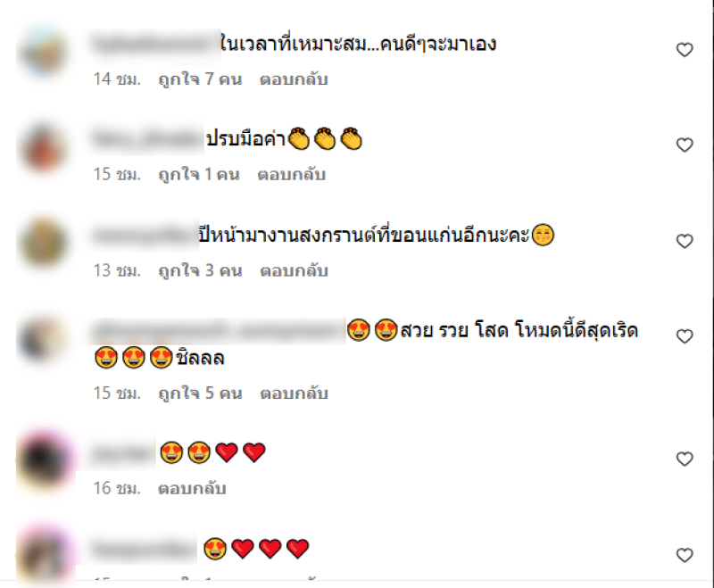View who liked: ถูกใจ 7 คน
Screen dimensions: 714x588
point(200,79)
